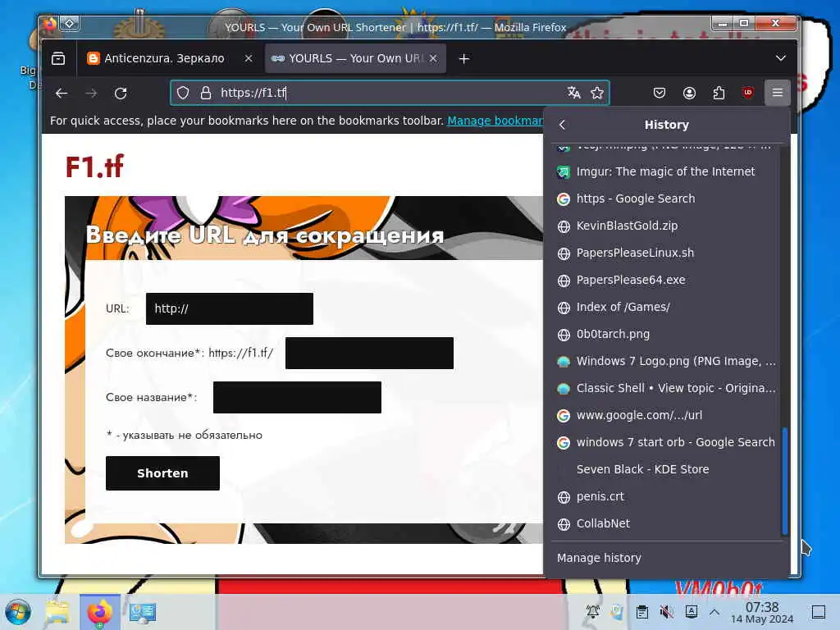Image resolution: width=840 pixels, height=630 pixels.
Task: Click Manage history at panel bottom
Action: (666, 558)
